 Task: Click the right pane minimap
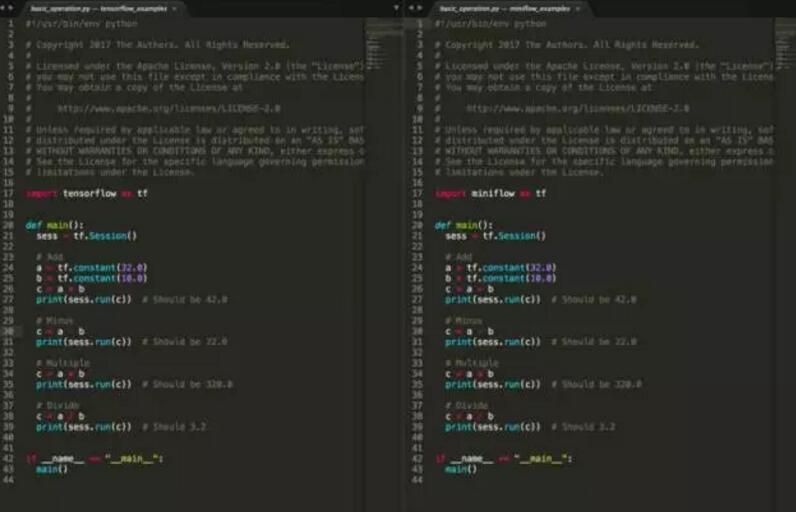(x=785, y=46)
